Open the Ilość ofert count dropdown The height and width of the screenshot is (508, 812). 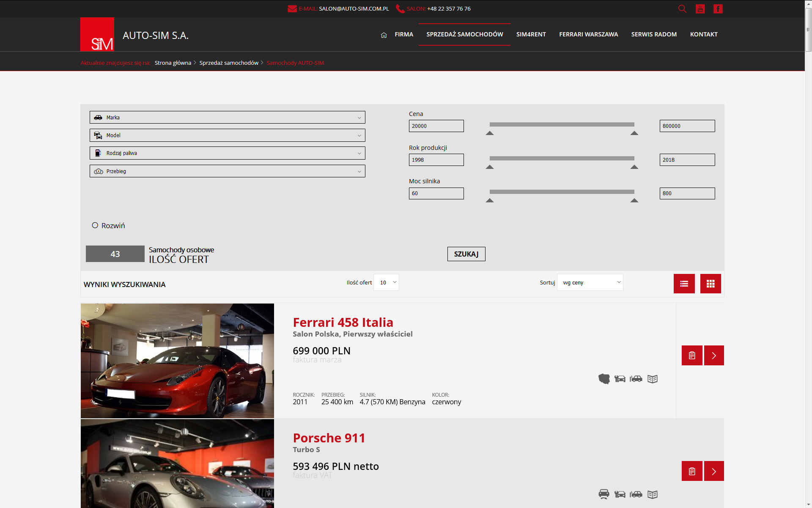pos(387,282)
